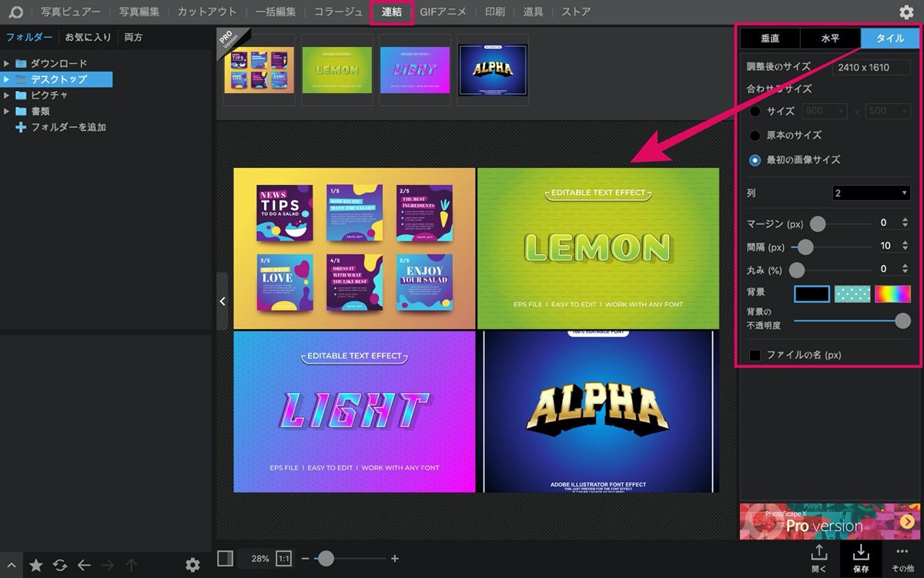Open the コラージュ tab
Viewport: 924px width, 578px height.
[339, 12]
